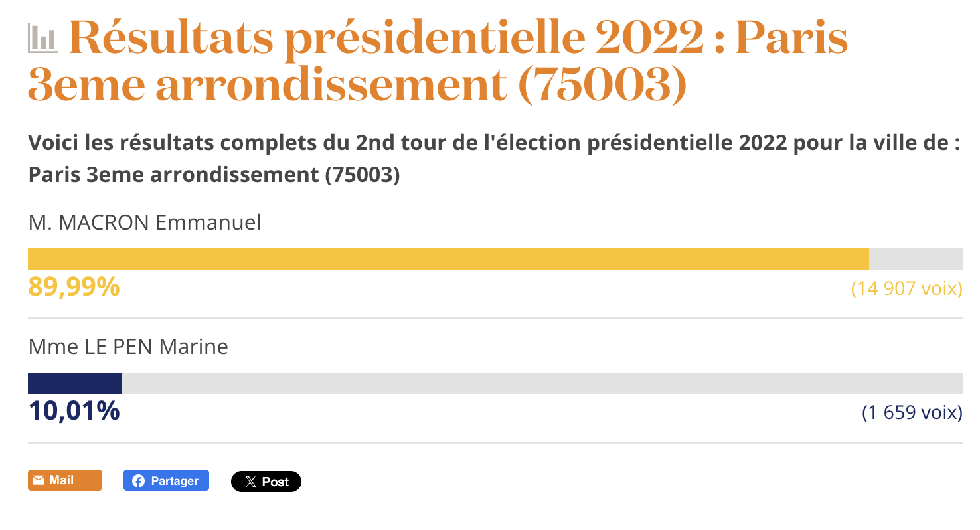Click the 1 659 voix count
The image size is (980, 530).
coord(912,412)
